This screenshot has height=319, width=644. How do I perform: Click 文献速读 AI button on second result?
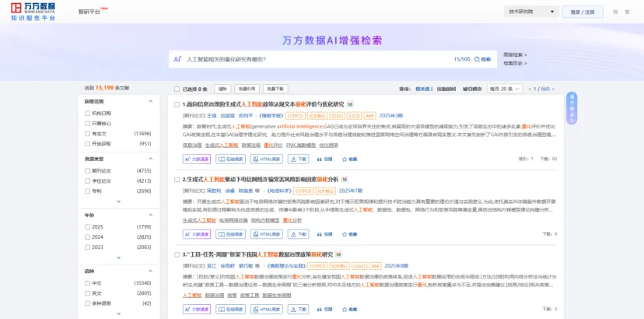198,233
